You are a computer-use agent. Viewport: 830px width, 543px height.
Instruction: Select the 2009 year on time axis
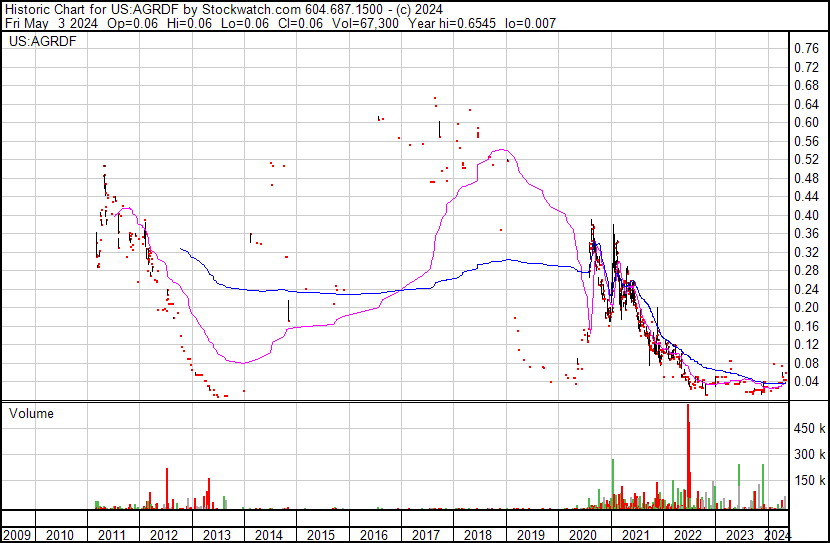click(x=17, y=536)
